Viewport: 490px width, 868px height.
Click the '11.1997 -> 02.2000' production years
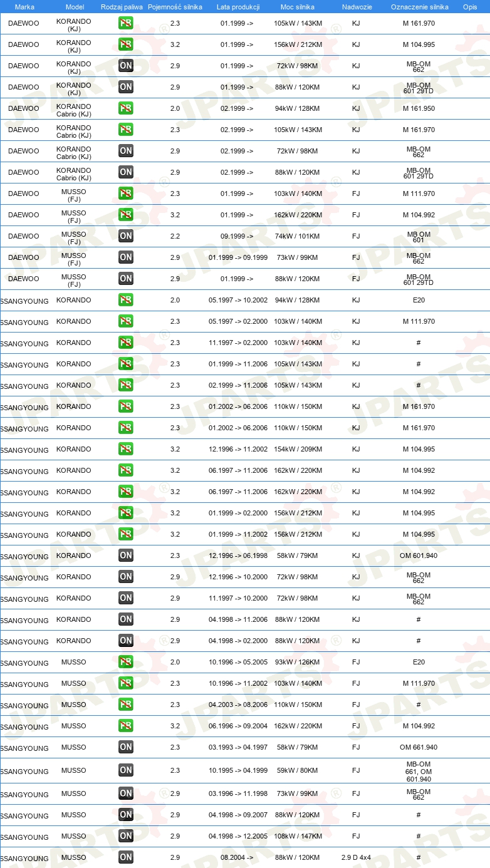[238, 343]
